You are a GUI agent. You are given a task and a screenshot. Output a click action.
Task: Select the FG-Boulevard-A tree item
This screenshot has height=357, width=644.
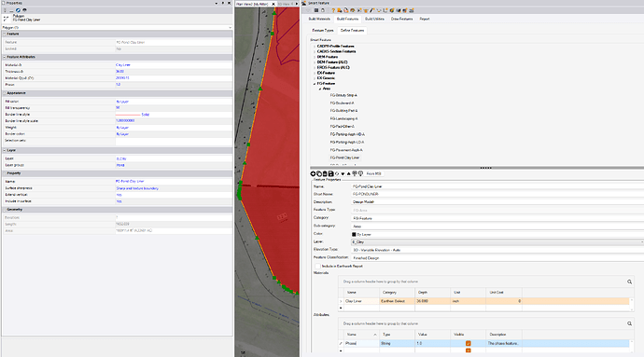[342, 103]
